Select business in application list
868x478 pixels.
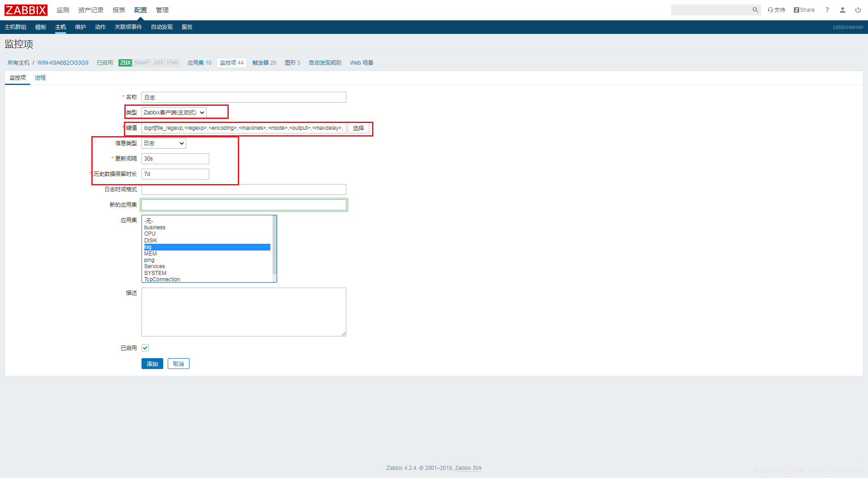(x=207, y=227)
